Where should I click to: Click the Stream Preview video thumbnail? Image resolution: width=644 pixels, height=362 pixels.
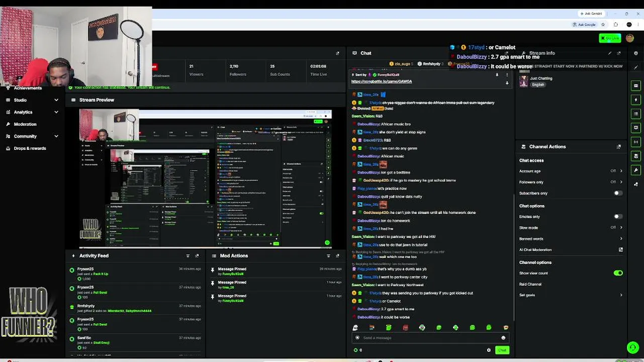click(x=205, y=178)
